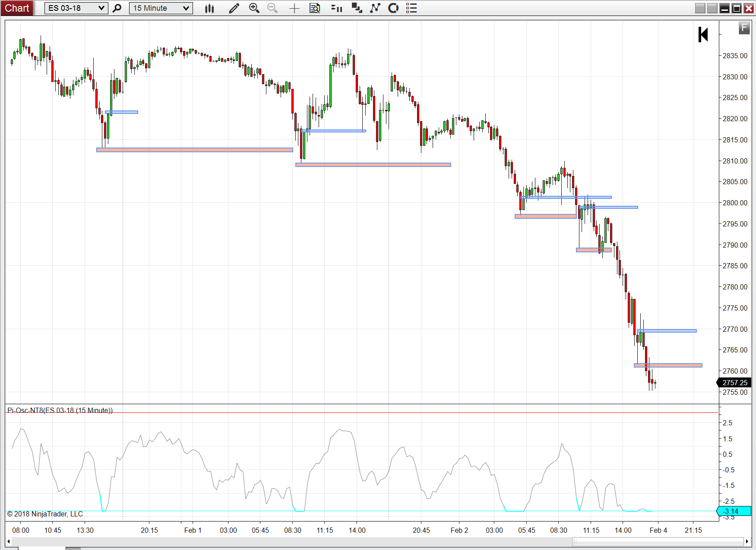The image size is (756, 550).
Task: Close the chart window
Action: pos(748,8)
